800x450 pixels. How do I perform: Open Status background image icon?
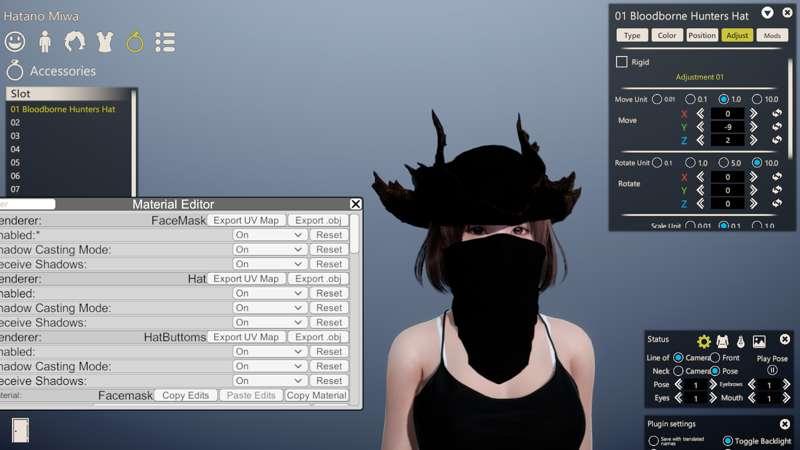point(759,341)
